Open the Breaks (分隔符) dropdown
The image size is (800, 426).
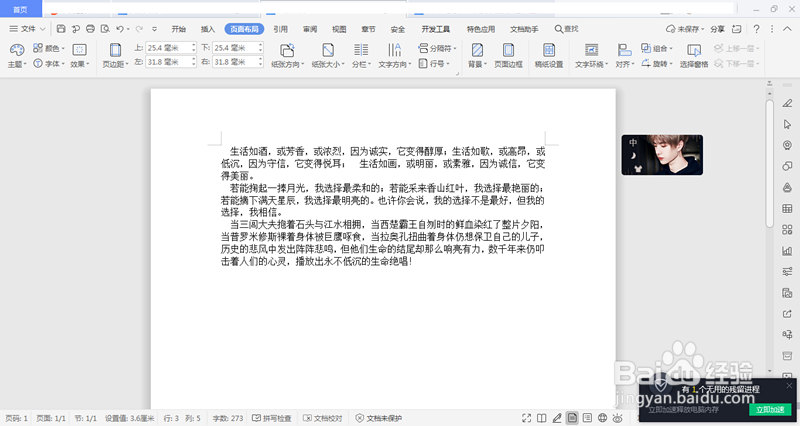pos(437,48)
